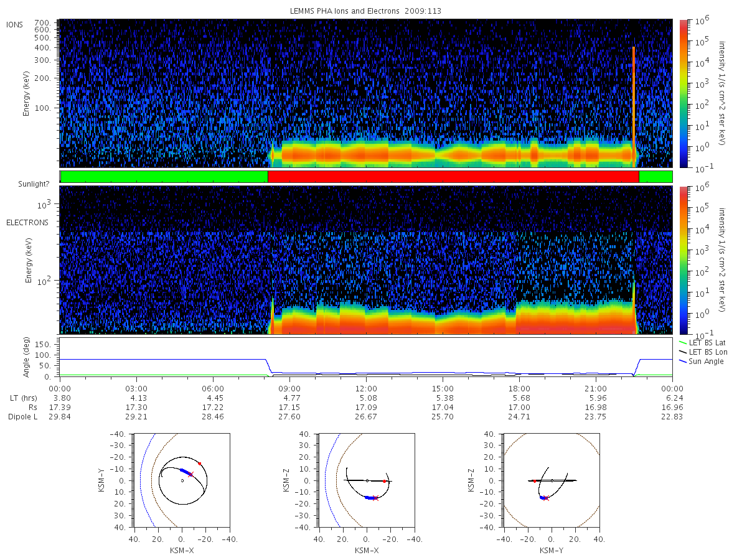The image size is (747, 560).
Task: Click the planet circle in KSM-Y/KSM-Z plot
Action: pyautogui.click(x=552, y=480)
